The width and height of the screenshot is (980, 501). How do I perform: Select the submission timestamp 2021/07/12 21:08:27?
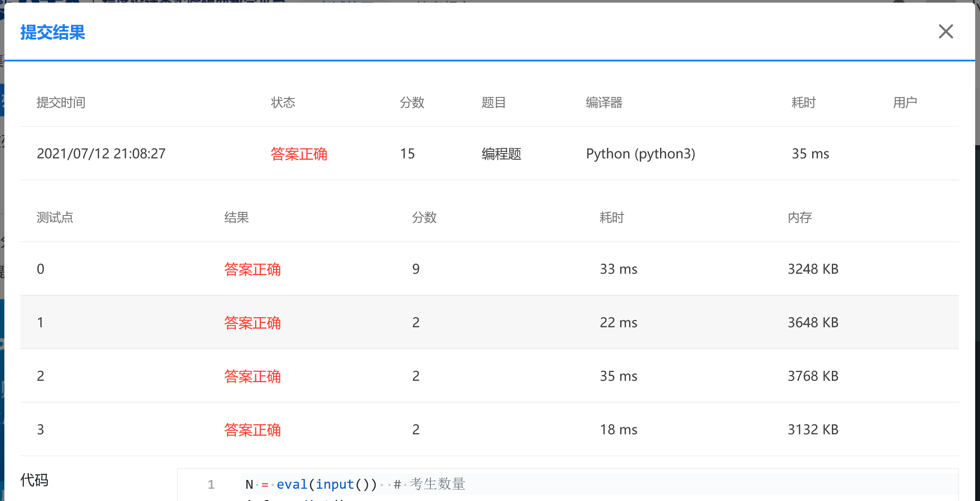click(x=101, y=154)
